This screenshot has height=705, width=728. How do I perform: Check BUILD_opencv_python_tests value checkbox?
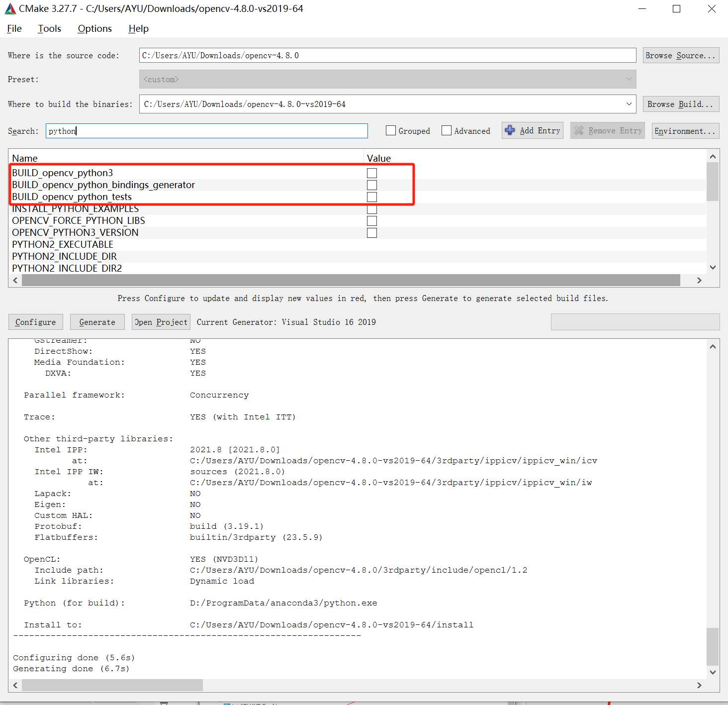click(x=372, y=197)
